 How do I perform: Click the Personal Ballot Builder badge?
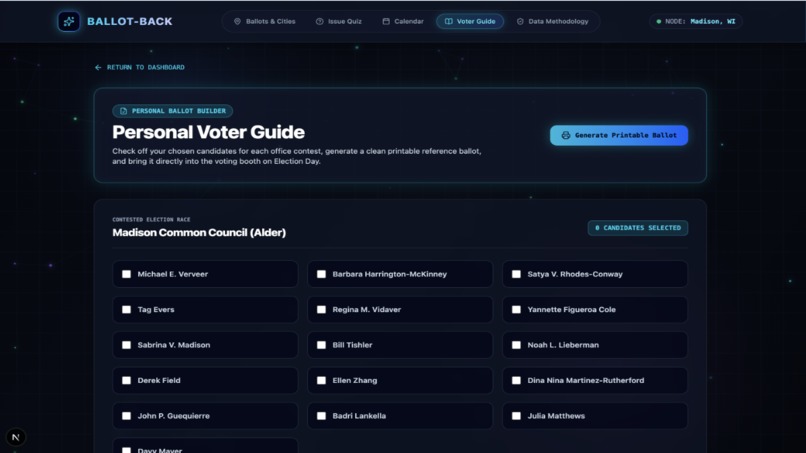click(173, 111)
